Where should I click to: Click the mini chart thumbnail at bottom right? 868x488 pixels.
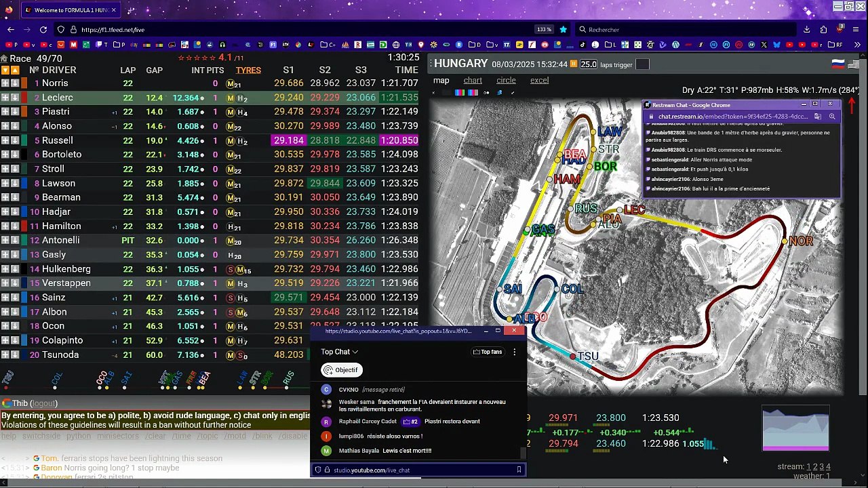[x=795, y=428]
